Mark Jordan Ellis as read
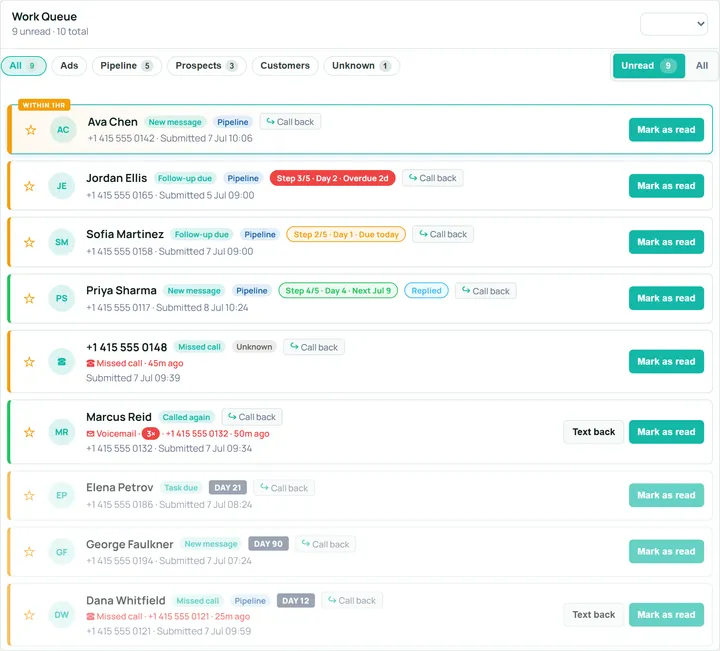The height and width of the screenshot is (651, 720). coord(666,186)
